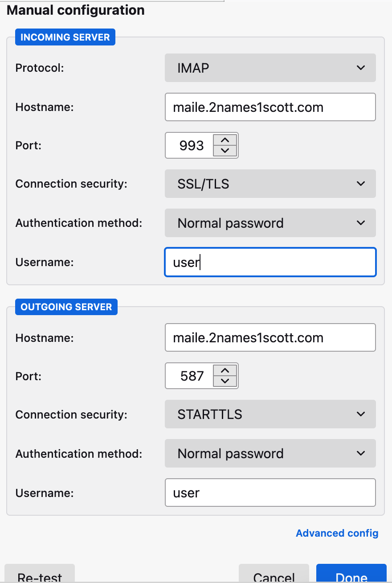The height and width of the screenshot is (583, 392).
Task: Open outgoing Connection security STARTTLS dropdown
Action: pyautogui.click(x=270, y=414)
